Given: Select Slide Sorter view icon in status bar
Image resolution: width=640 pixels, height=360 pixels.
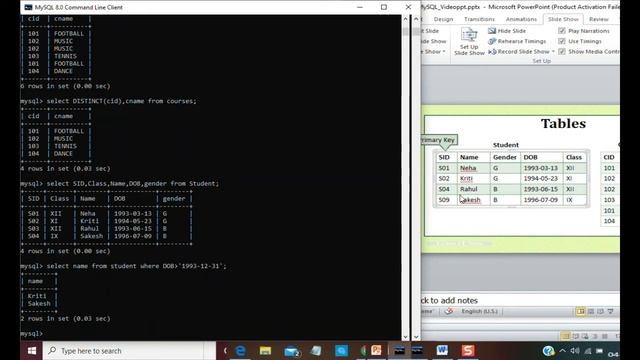Looking at the screenshot, I should point(591,311).
